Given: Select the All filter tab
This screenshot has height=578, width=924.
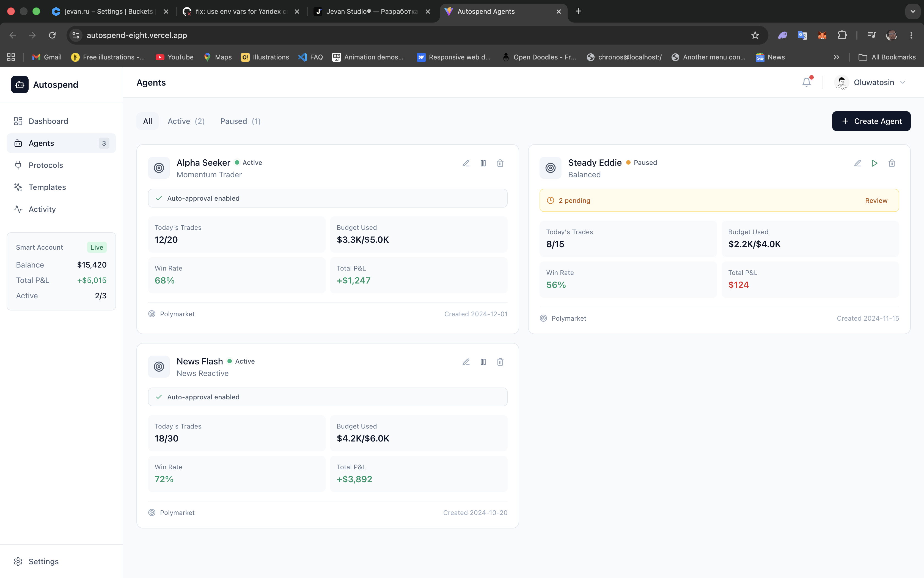Looking at the screenshot, I should pyautogui.click(x=147, y=121).
